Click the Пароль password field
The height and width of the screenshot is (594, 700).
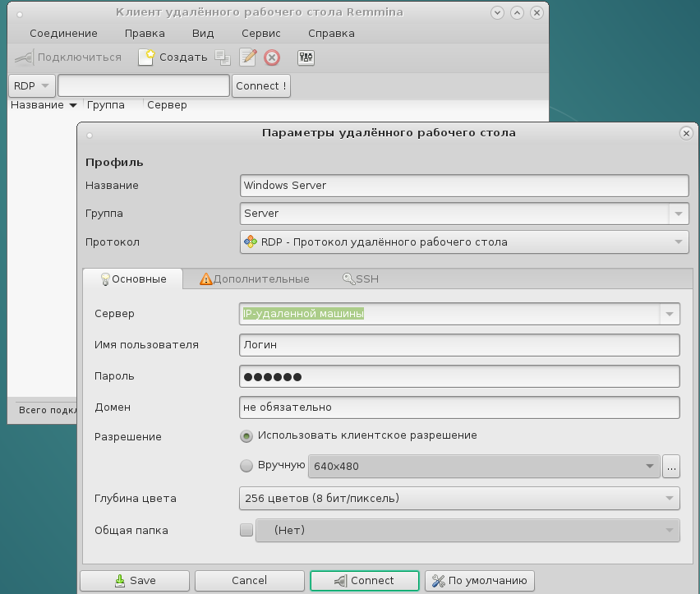pyautogui.click(x=459, y=376)
